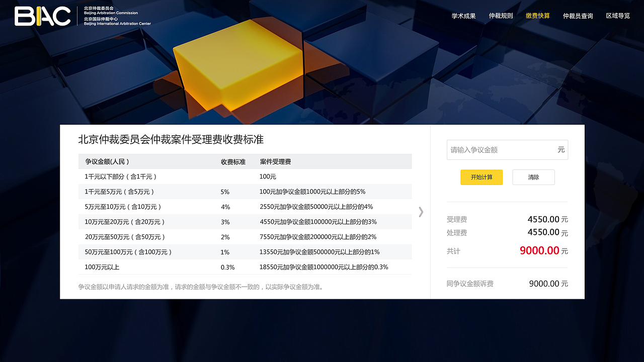This screenshot has height=362, width=644.
Task: Click the 争议金额(人民) column header
Action: pos(107,162)
